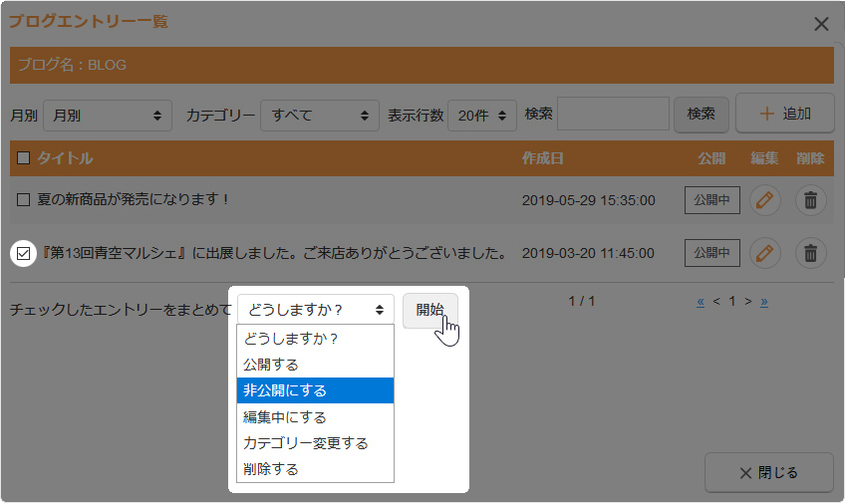Go to previous page with < arrow
The height and width of the screenshot is (504, 845).
click(x=716, y=302)
